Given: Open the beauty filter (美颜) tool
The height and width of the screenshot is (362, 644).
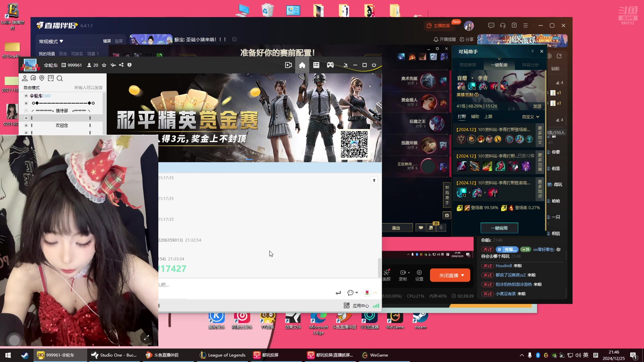Looking at the screenshot, I should pyautogui.click(x=387, y=275).
